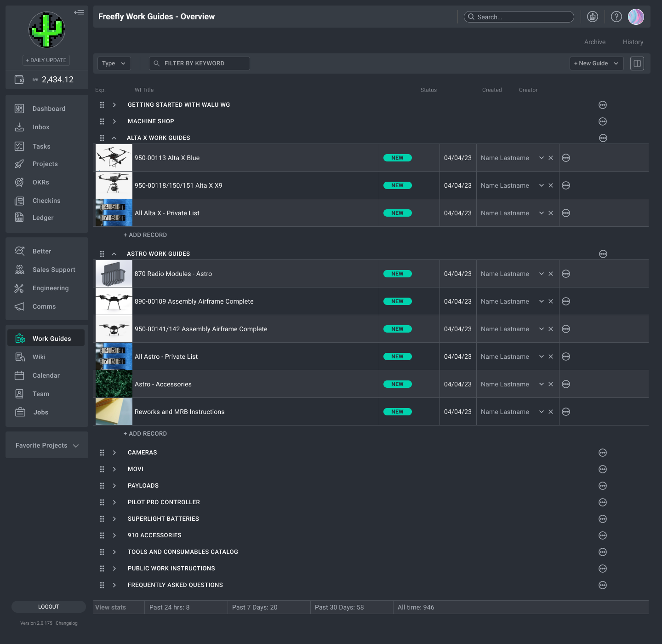This screenshot has height=644, width=662.
Task: Open thumbnail of Astro - Accessories
Action: [114, 384]
